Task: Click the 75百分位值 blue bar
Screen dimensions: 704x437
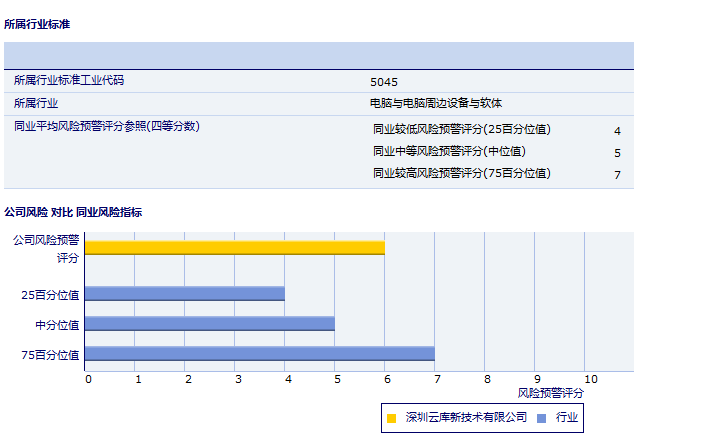Action: 259,353
